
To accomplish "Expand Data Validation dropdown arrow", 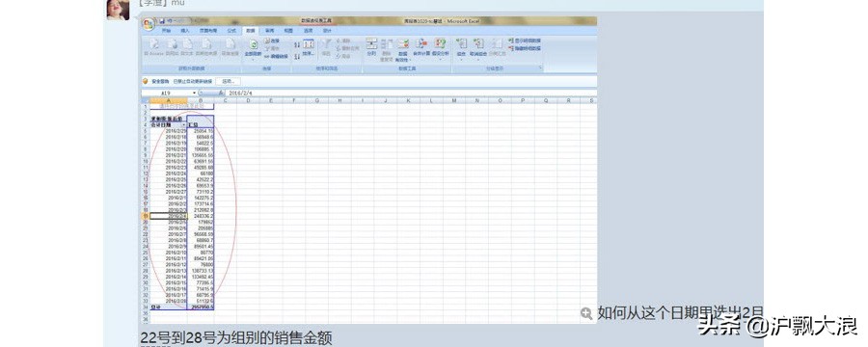I will coord(410,60).
